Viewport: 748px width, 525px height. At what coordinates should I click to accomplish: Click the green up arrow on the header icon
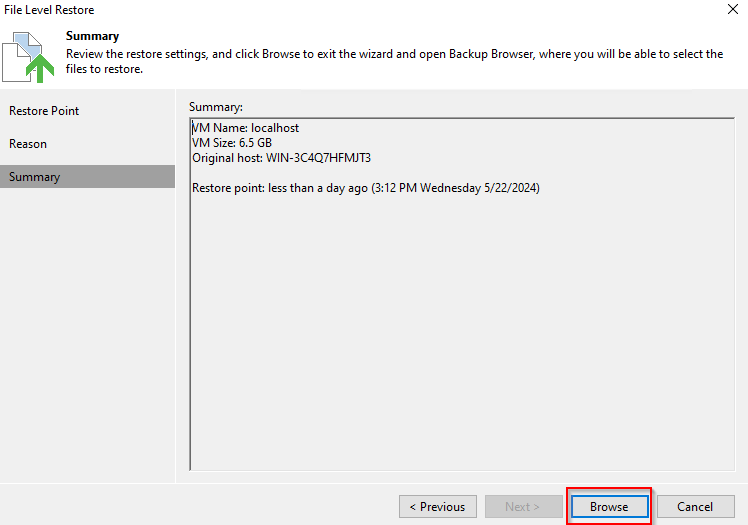point(42,69)
